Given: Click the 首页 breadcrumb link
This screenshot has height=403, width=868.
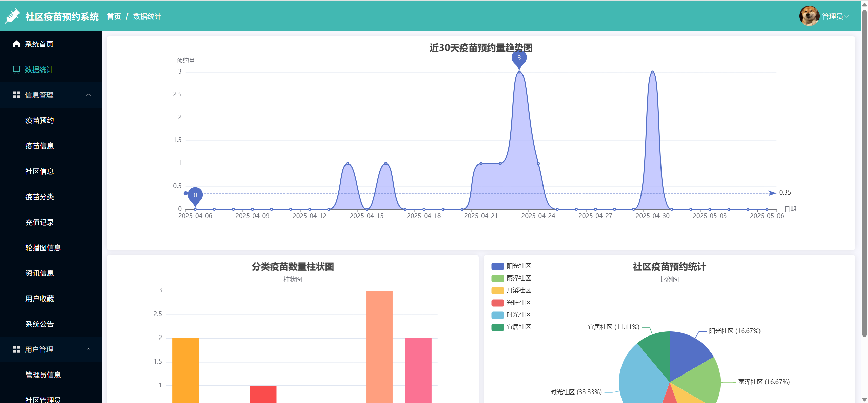Looking at the screenshot, I should pos(114,16).
